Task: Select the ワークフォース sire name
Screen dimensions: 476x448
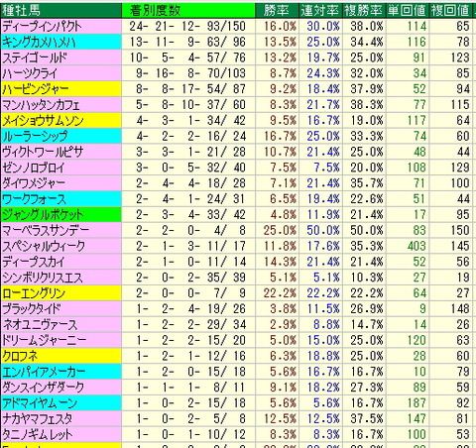Action: click(34, 199)
